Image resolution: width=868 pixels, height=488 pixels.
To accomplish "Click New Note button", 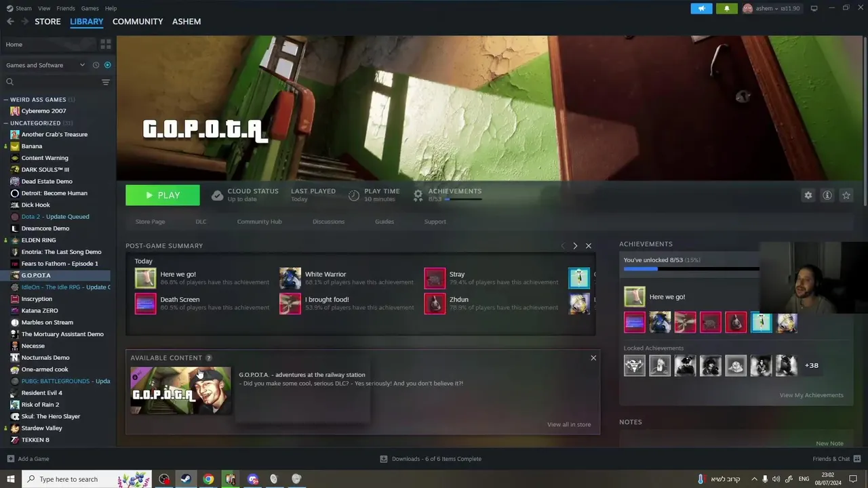I will point(829,443).
